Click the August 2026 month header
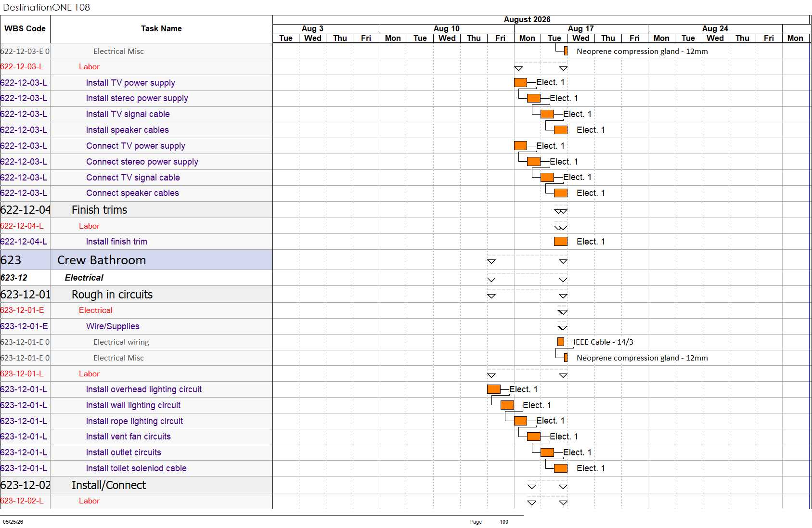The height and width of the screenshot is (528, 812). (x=527, y=20)
